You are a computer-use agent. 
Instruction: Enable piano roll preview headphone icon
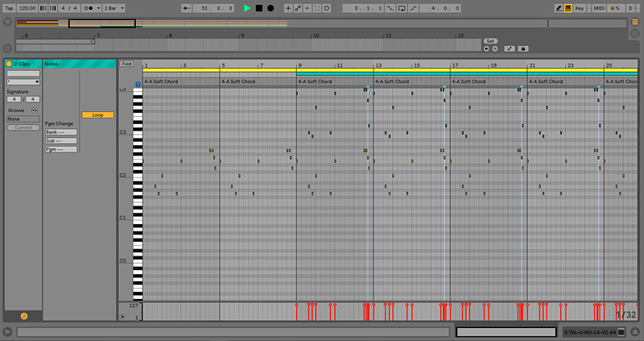(138, 84)
